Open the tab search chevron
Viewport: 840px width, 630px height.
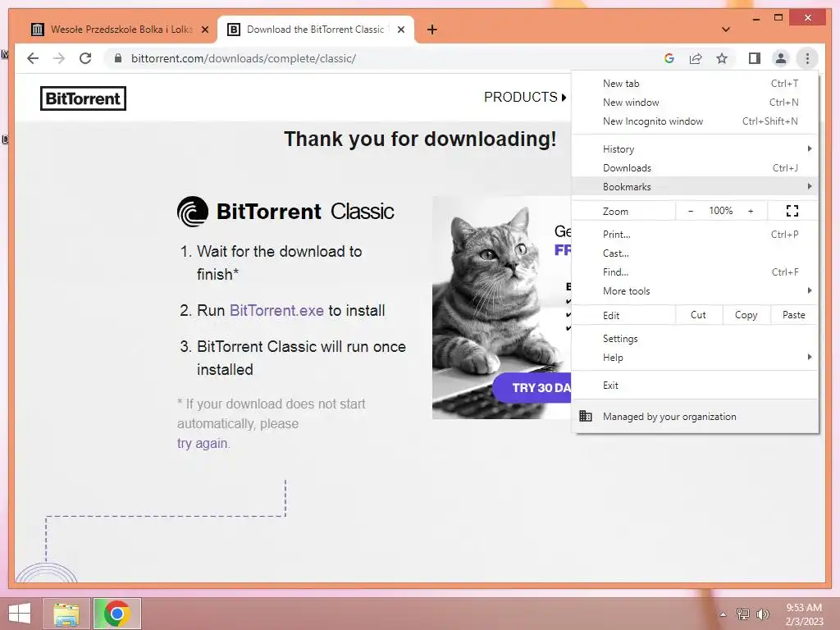(x=726, y=30)
